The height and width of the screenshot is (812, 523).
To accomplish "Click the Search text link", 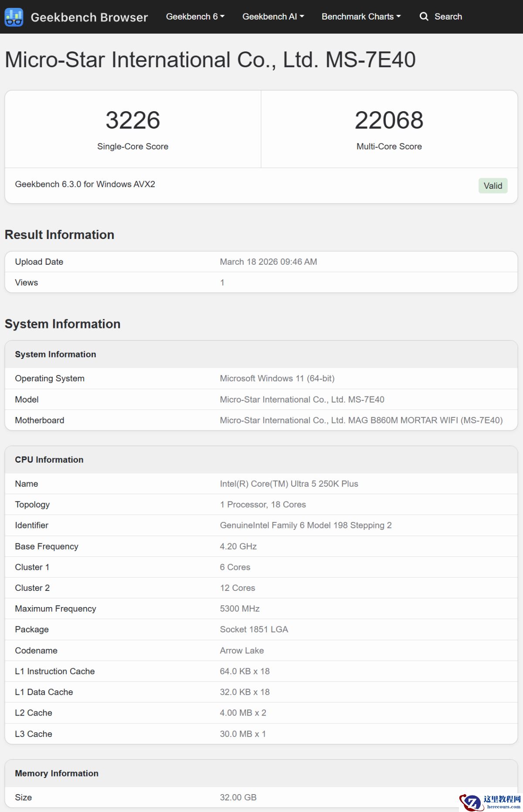I will click(x=448, y=17).
